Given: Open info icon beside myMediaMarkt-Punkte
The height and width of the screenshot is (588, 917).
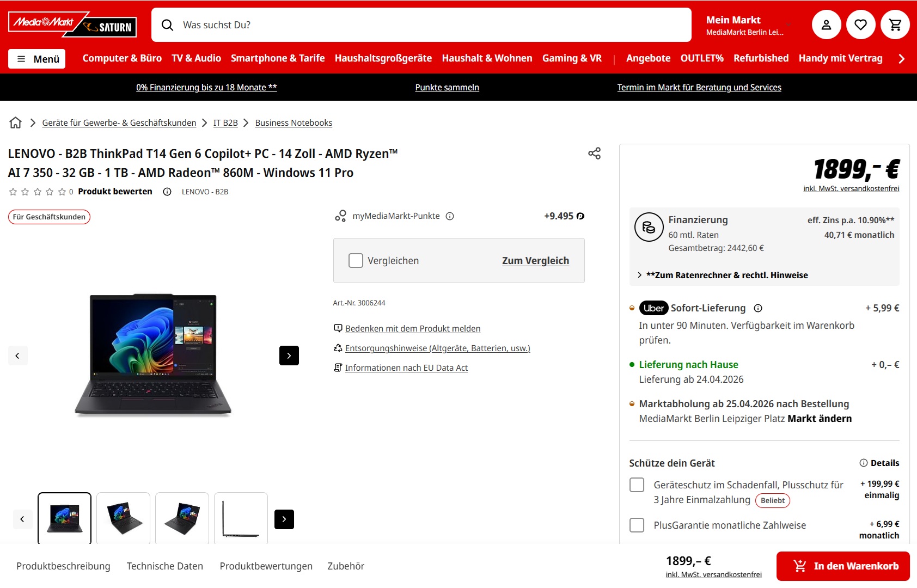Looking at the screenshot, I should [450, 216].
